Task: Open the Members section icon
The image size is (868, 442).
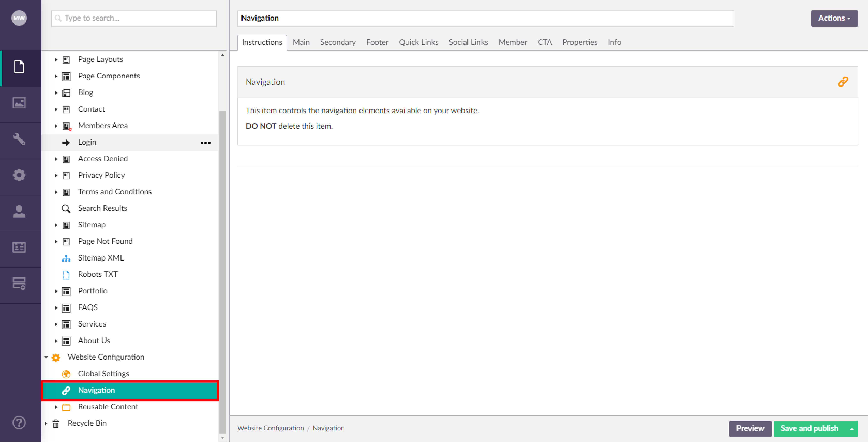Action: tap(19, 247)
